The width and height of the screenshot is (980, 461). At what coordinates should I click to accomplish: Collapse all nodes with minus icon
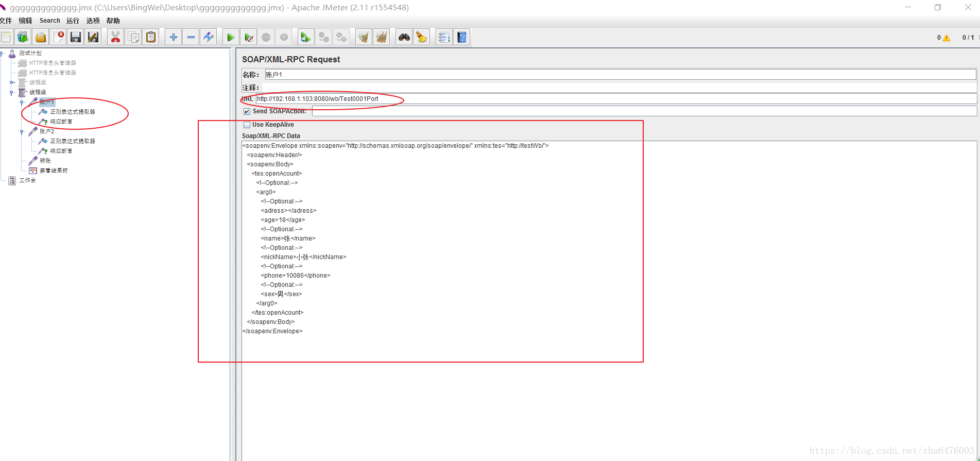191,37
